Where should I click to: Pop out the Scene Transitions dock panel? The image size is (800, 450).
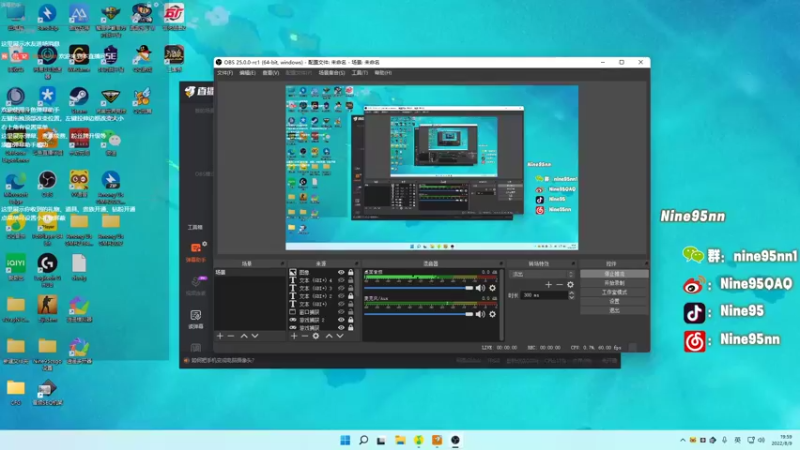(573, 263)
